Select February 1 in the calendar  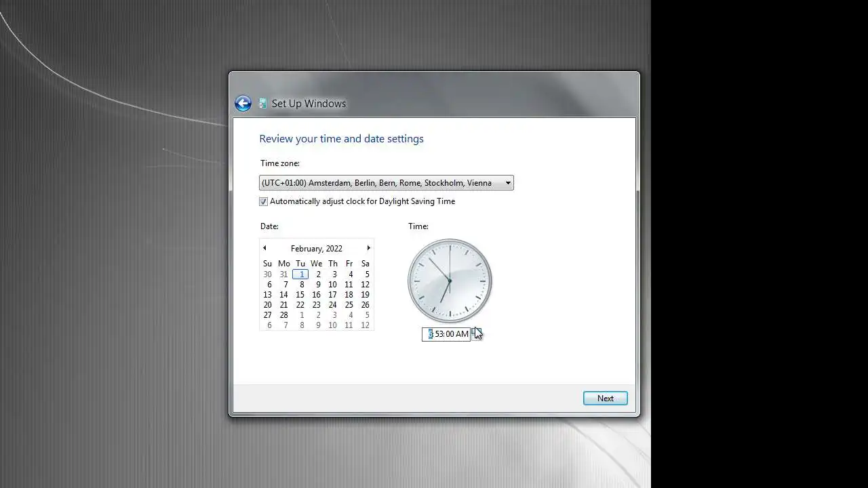pos(300,274)
